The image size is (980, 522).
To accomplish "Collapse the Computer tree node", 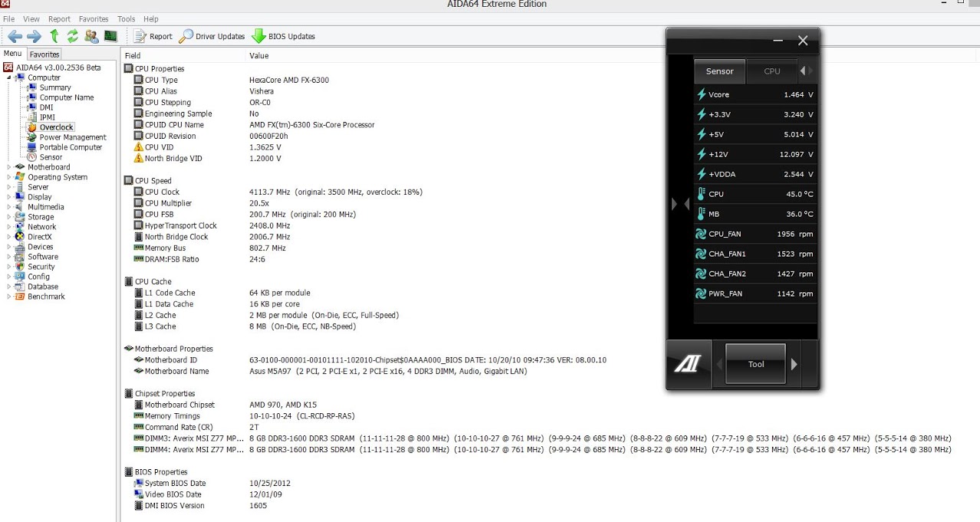I will click(x=9, y=77).
